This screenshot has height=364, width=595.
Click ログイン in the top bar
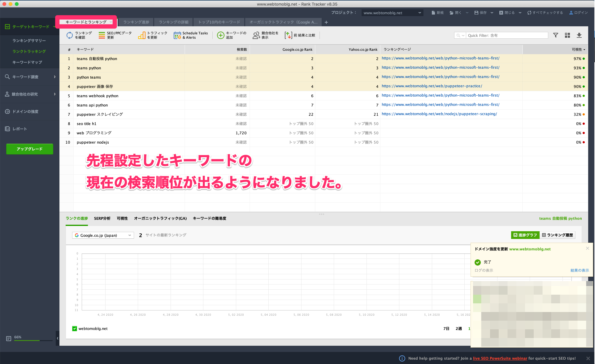pos(578,13)
